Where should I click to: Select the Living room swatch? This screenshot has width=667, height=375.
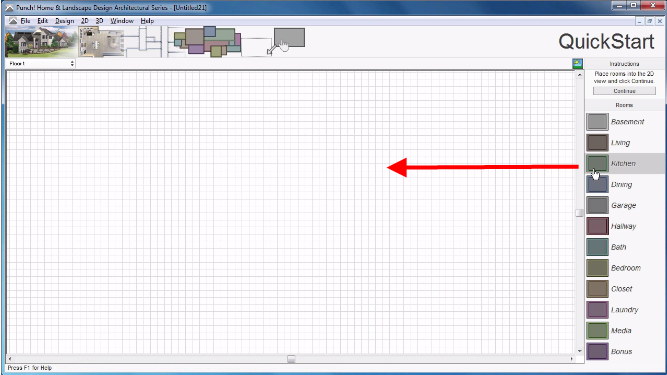pos(597,143)
